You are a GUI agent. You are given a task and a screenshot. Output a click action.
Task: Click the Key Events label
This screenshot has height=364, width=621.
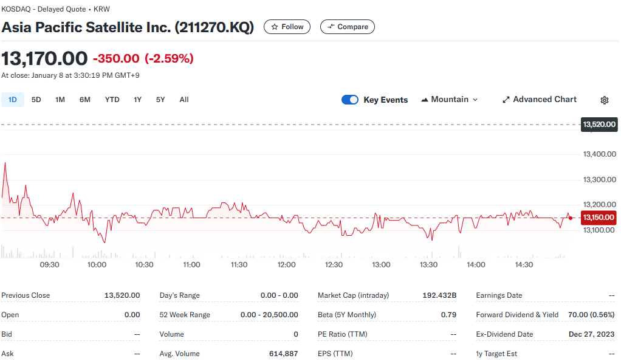385,100
